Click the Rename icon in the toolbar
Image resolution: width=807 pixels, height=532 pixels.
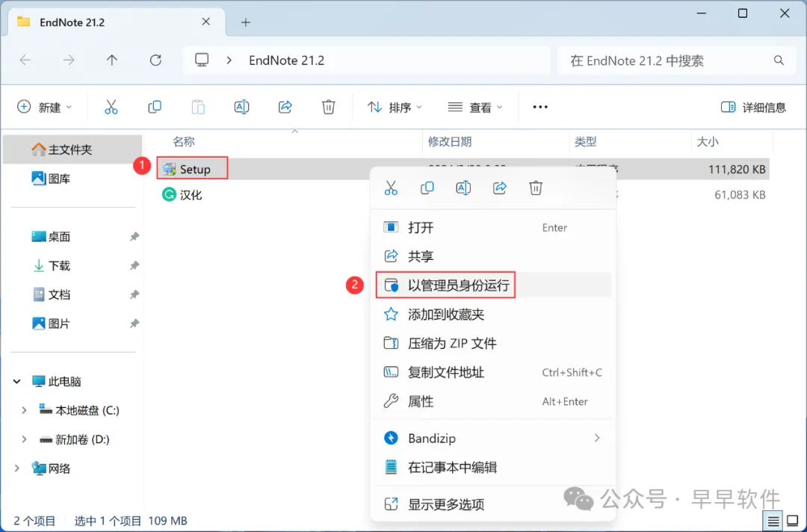pos(241,107)
